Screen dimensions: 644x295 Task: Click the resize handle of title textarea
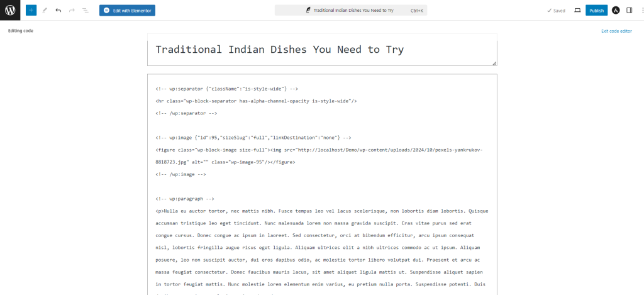click(494, 63)
